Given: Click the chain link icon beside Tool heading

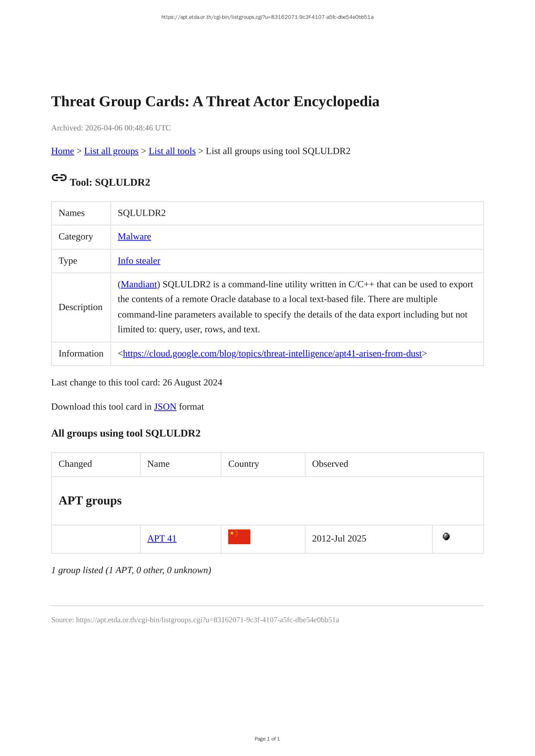Looking at the screenshot, I should (59, 178).
